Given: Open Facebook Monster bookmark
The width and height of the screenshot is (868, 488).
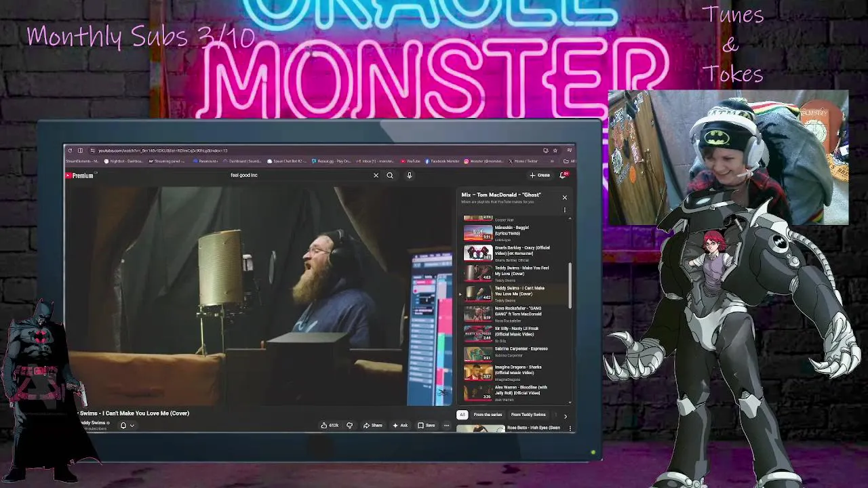Looking at the screenshot, I should point(443,161).
